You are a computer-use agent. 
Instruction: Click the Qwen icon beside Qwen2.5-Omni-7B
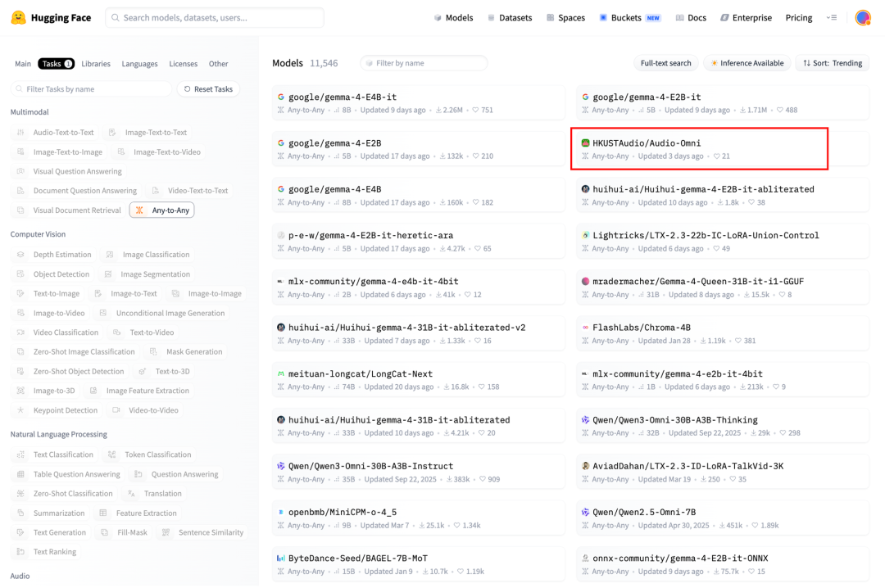(585, 513)
